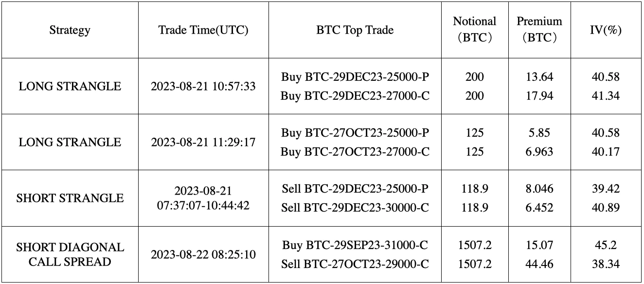Click the IV value 45.2
This screenshot has width=644, height=284.
click(x=606, y=245)
